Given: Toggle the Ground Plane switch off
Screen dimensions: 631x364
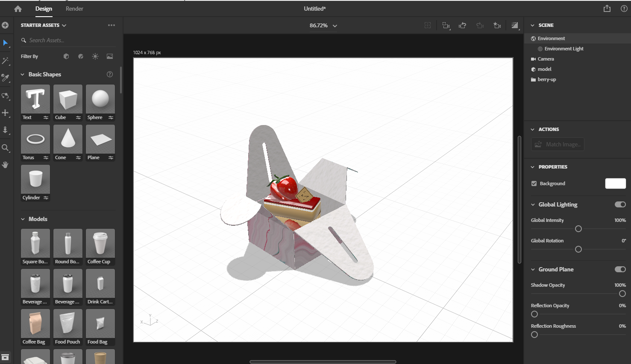Looking at the screenshot, I should click(620, 269).
